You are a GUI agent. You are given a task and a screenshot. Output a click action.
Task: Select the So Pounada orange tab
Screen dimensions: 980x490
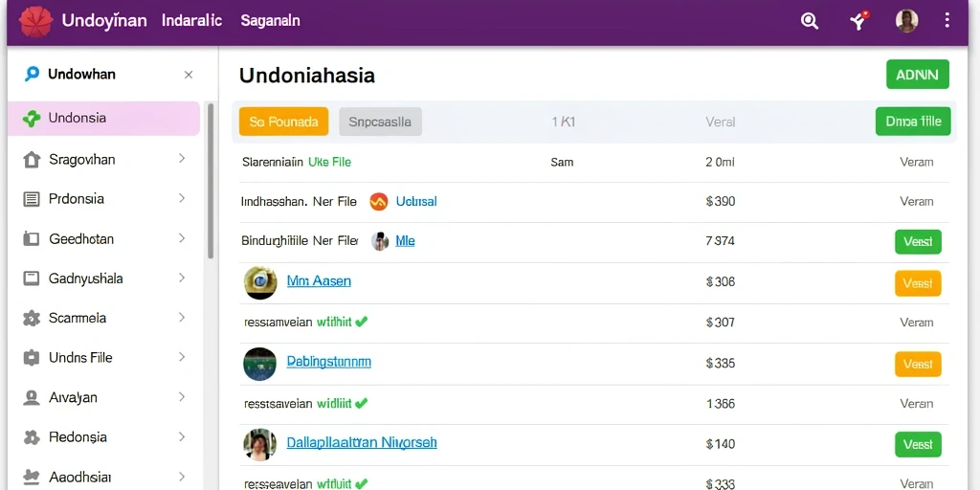point(283,122)
